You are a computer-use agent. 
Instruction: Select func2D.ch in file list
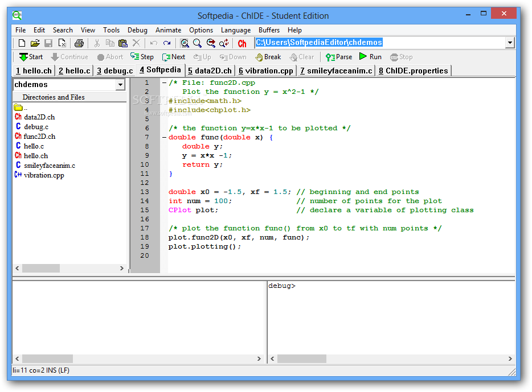(x=35, y=136)
